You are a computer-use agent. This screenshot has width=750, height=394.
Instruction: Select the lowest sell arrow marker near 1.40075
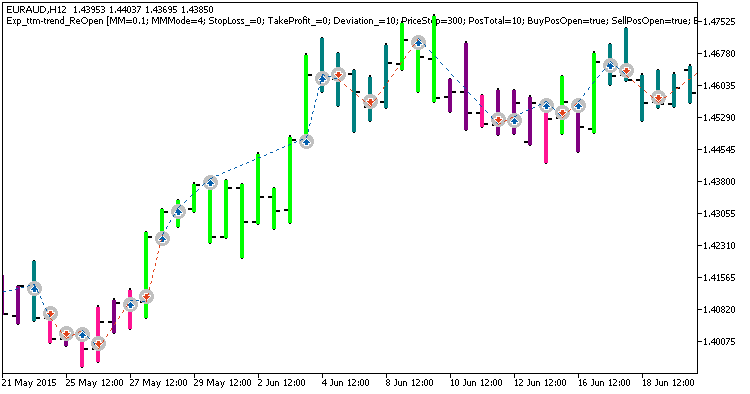point(98,343)
